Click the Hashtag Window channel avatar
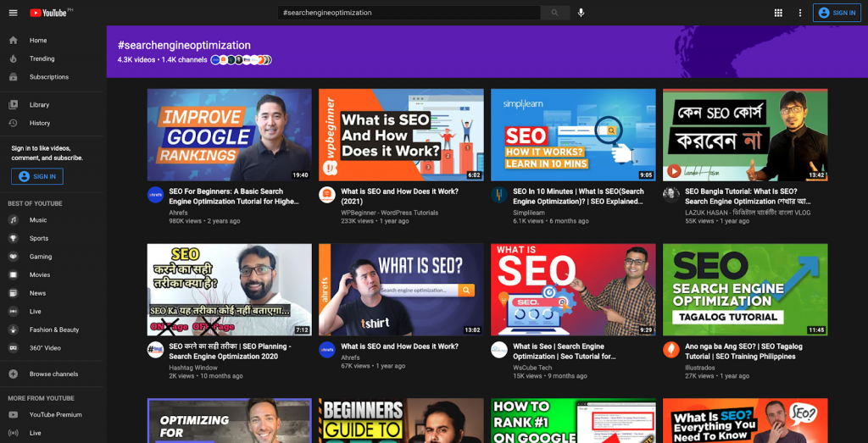This screenshot has height=443, width=868. click(155, 350)
